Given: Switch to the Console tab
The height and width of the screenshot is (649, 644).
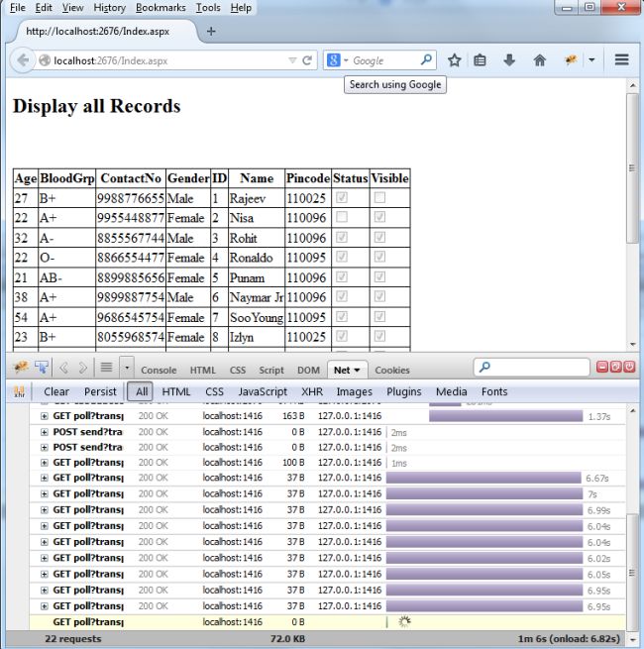Looking at the screenshot, I should coord(159,370).
